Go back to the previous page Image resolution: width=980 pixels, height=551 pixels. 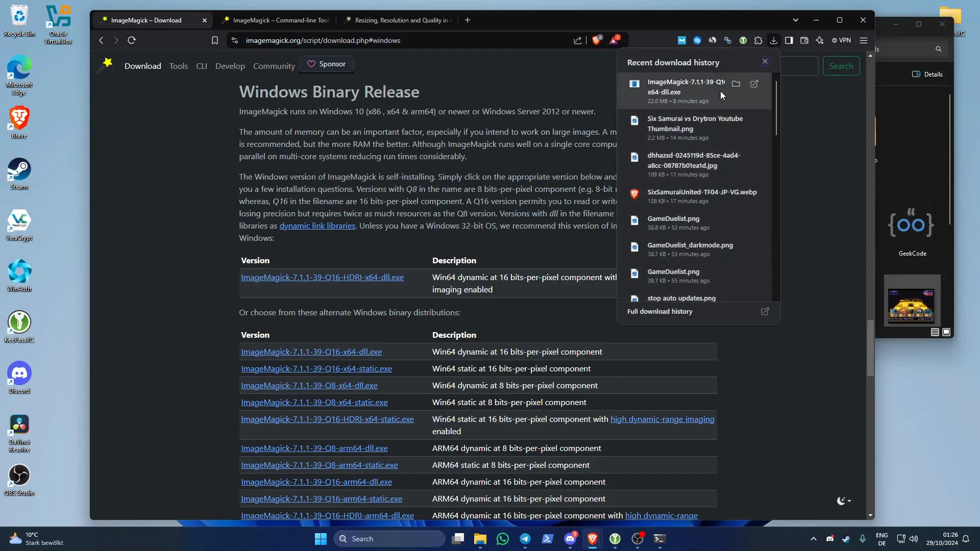coord(101,40)
